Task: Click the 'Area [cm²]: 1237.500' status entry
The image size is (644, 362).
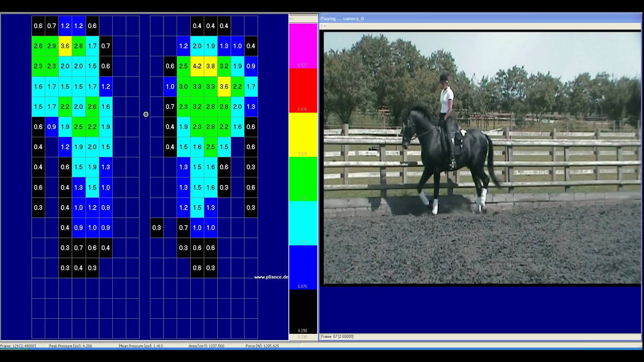Action: [x=206, y=346]
